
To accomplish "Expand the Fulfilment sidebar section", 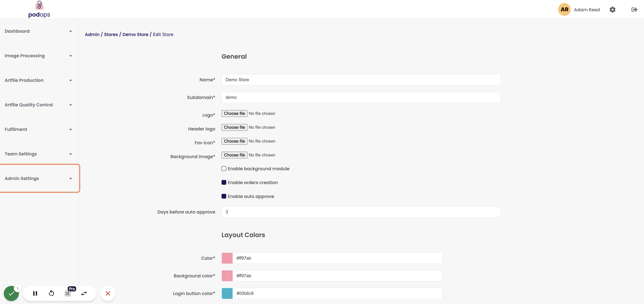I will [x=39, y=129].
